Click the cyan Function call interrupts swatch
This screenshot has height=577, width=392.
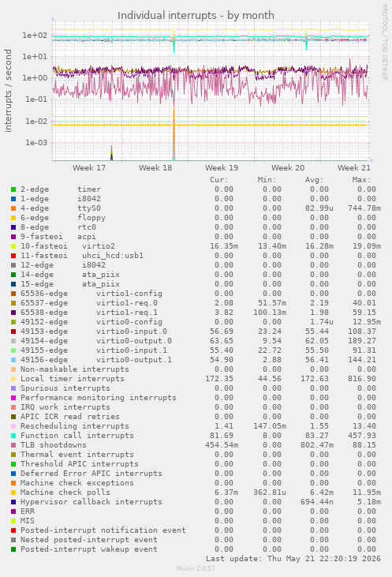tap(13, 436)
